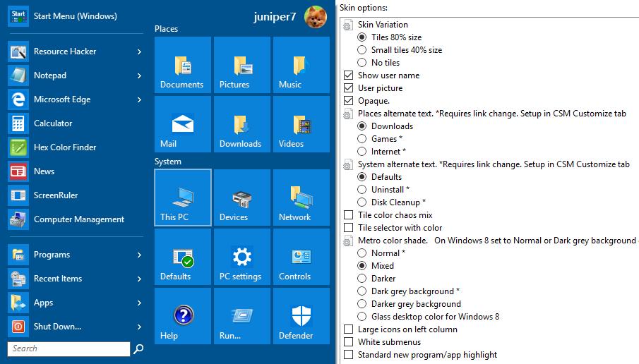Expand the Apps submenu arrow
This screenshot has width=639, height=364.
(x=139, y=303)
